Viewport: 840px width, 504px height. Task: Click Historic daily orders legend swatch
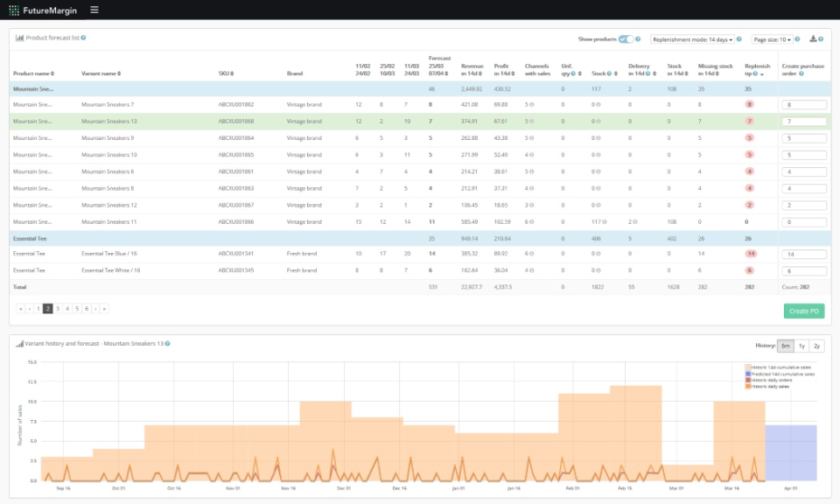click(748, 381)
